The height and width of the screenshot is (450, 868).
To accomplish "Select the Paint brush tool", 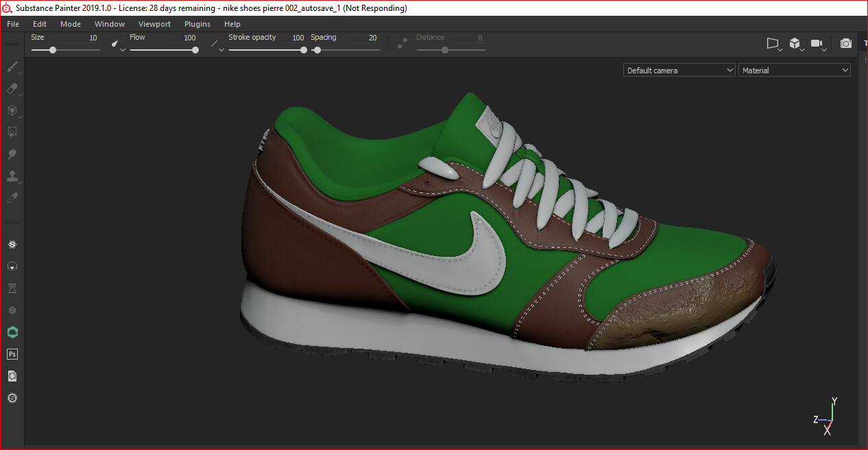I will tap(12, 67).
